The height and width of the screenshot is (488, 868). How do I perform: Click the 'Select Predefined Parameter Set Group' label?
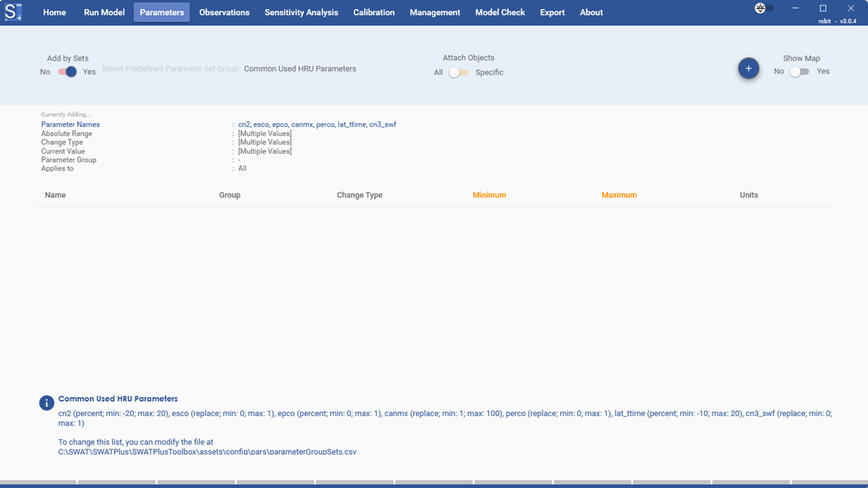click(x=171, y=69)
